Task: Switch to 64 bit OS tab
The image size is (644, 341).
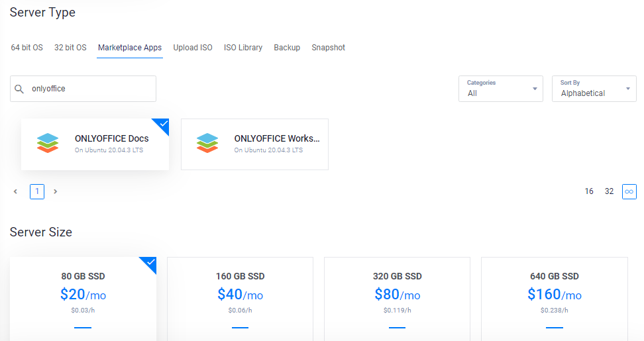Action: [x=27, y=48]
